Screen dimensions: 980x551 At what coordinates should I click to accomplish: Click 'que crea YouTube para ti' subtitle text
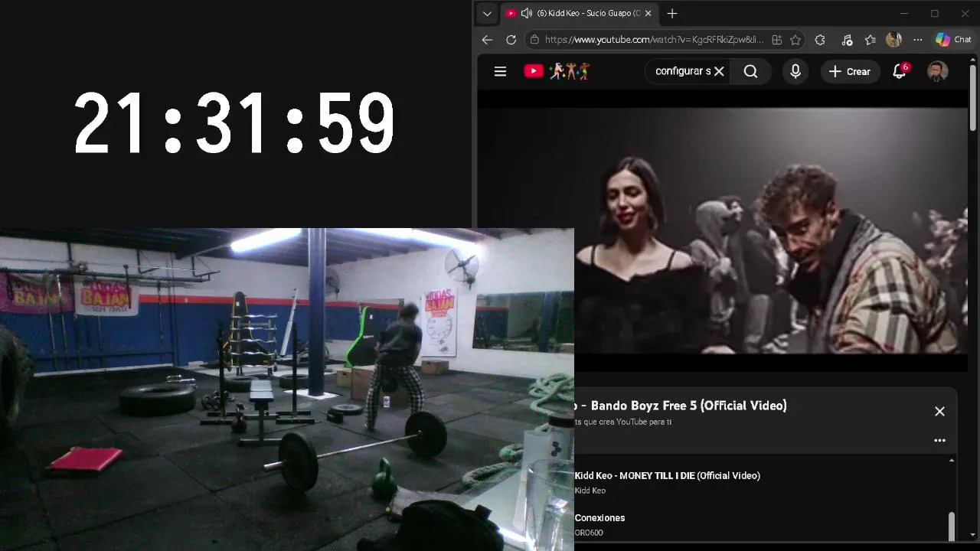point(626,422)
